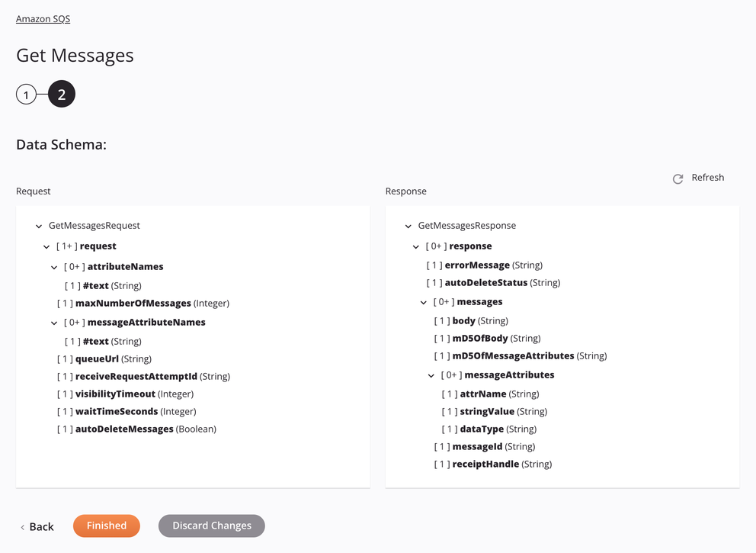
Task: Collapse the messageAttributes node chevron
Action: [431, 376]
